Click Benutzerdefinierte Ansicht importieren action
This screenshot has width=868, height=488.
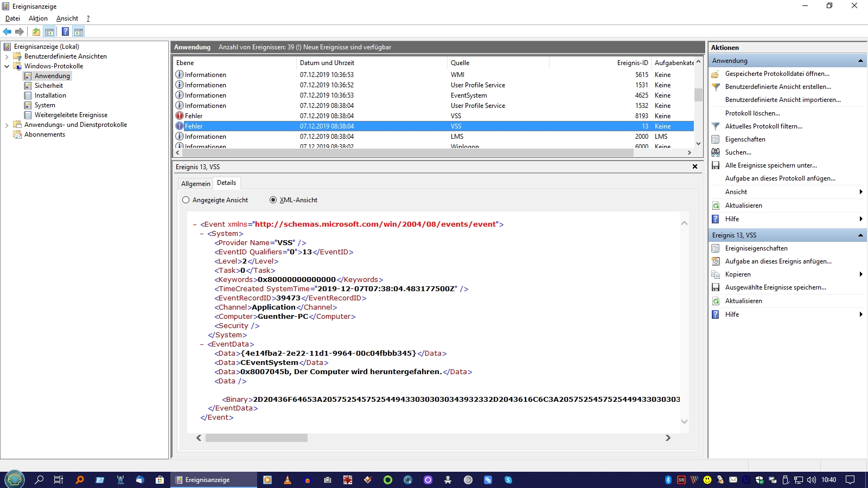(x=783, y=100)
